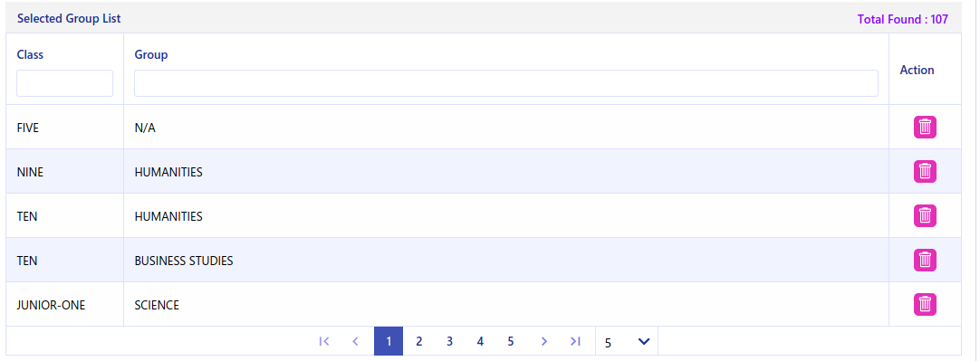Delete the FIVE N/A group row

[925, 127]
